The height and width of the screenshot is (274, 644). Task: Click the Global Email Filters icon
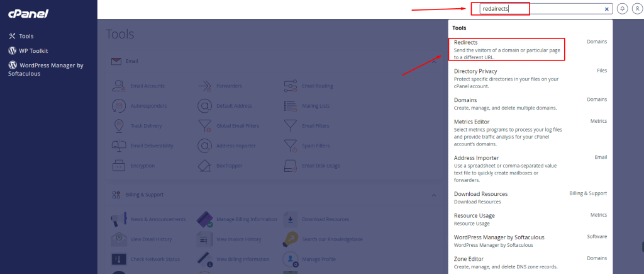coord(206,125)
